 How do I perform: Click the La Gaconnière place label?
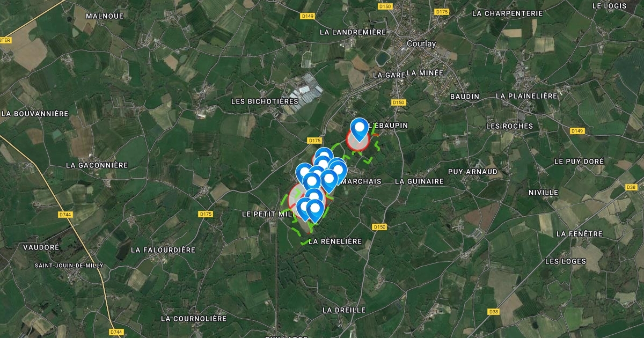click(x=97, y=165)
